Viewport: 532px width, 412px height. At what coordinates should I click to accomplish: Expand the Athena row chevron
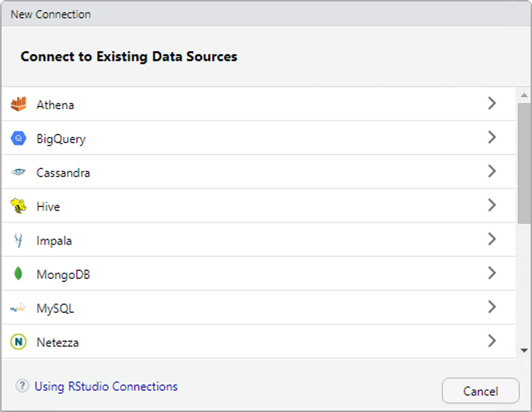[x=492, y=103]
